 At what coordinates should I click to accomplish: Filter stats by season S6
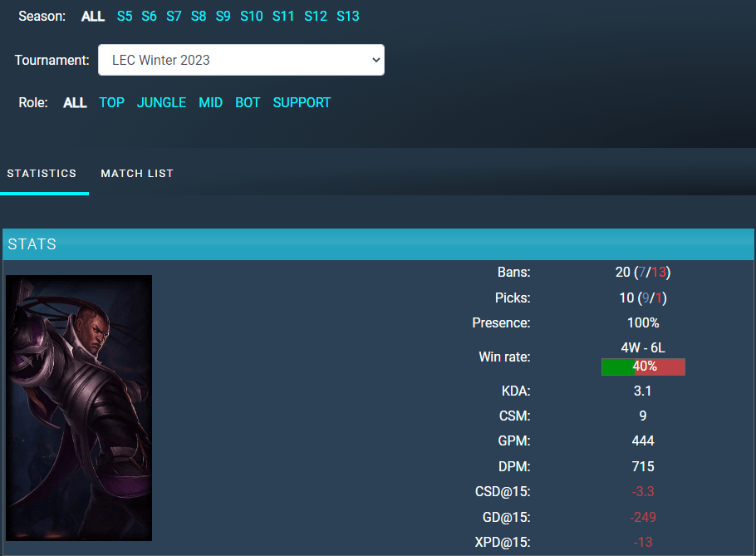[x=149, y=17]
